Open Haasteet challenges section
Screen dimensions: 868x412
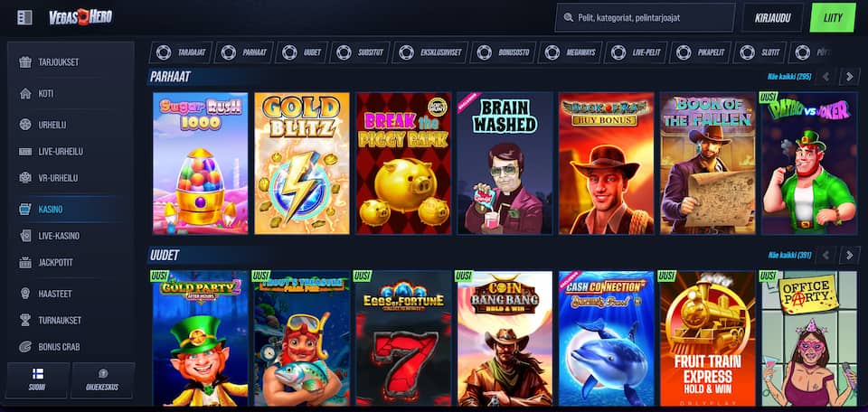coord(57,294)
